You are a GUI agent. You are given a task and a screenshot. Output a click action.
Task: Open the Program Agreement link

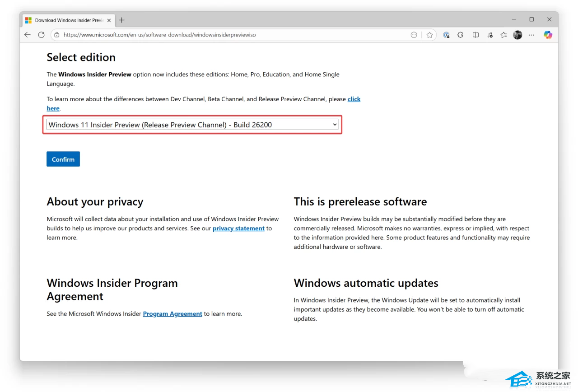(172, 314)
